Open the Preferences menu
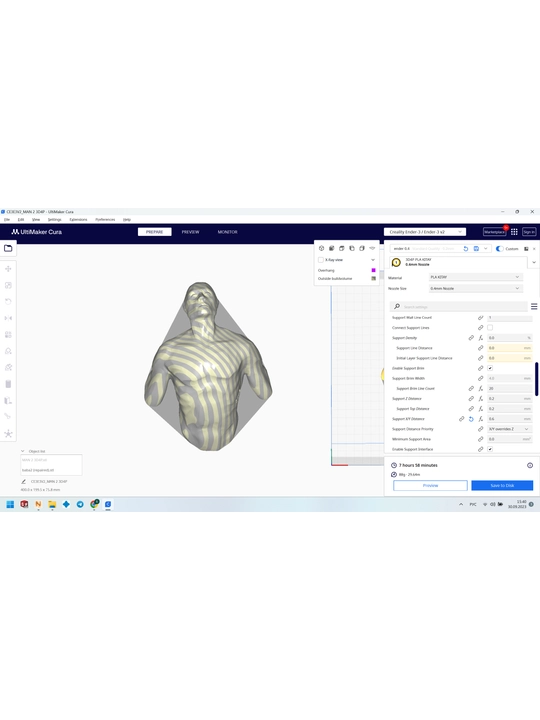This screenshot has height=720, width=540. (105, 219)
